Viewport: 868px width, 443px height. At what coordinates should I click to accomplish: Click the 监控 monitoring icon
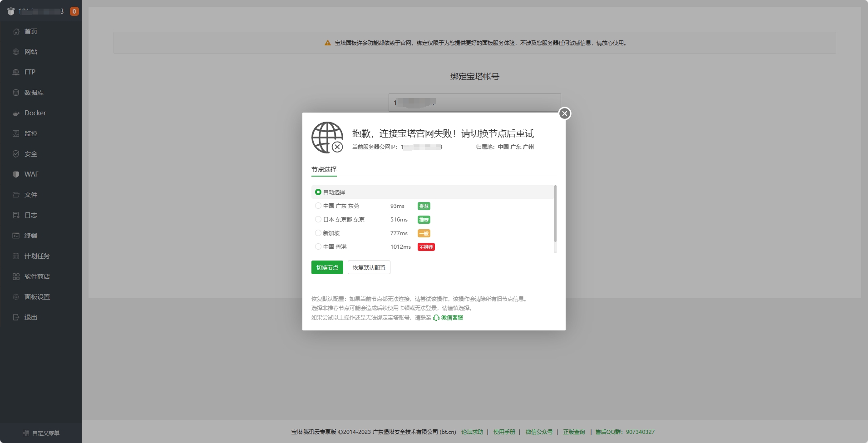pos(16,133)
